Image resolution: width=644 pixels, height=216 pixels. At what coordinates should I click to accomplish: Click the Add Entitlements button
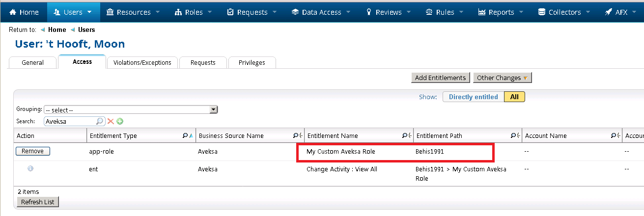coord(440,78)
